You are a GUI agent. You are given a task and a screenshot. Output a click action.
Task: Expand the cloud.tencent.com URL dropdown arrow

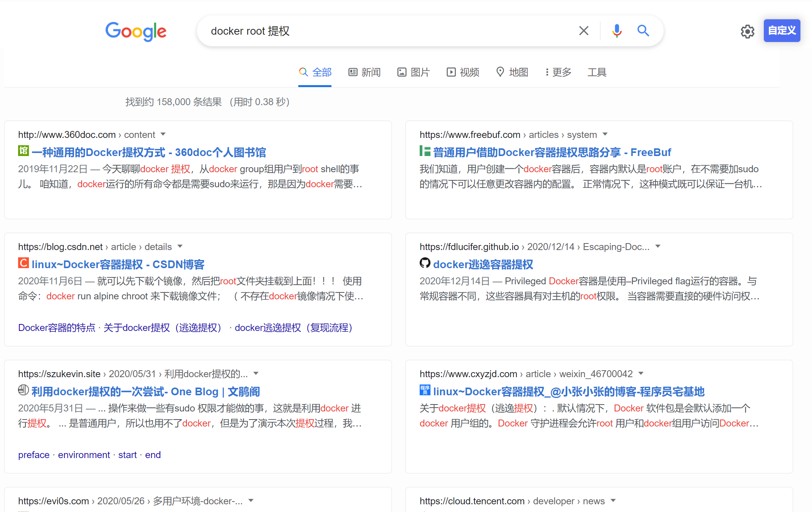point(613,501)
